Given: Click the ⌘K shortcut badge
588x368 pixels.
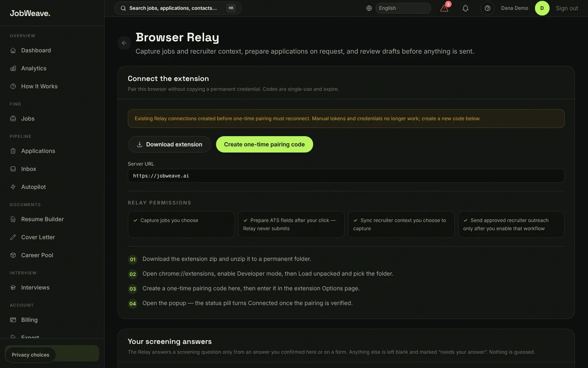Looking at the screenshot, I should click(231, 8).
